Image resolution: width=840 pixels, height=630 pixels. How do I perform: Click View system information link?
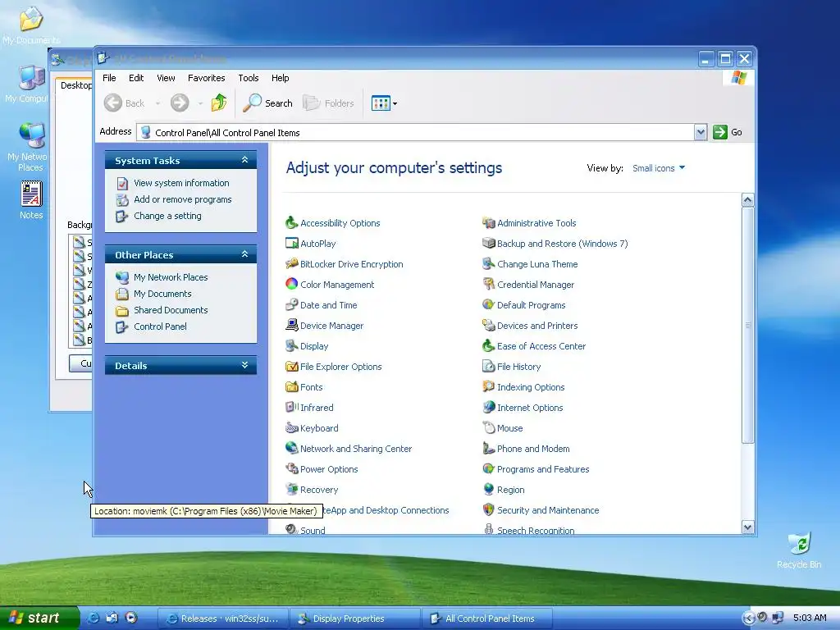(181, 183)
